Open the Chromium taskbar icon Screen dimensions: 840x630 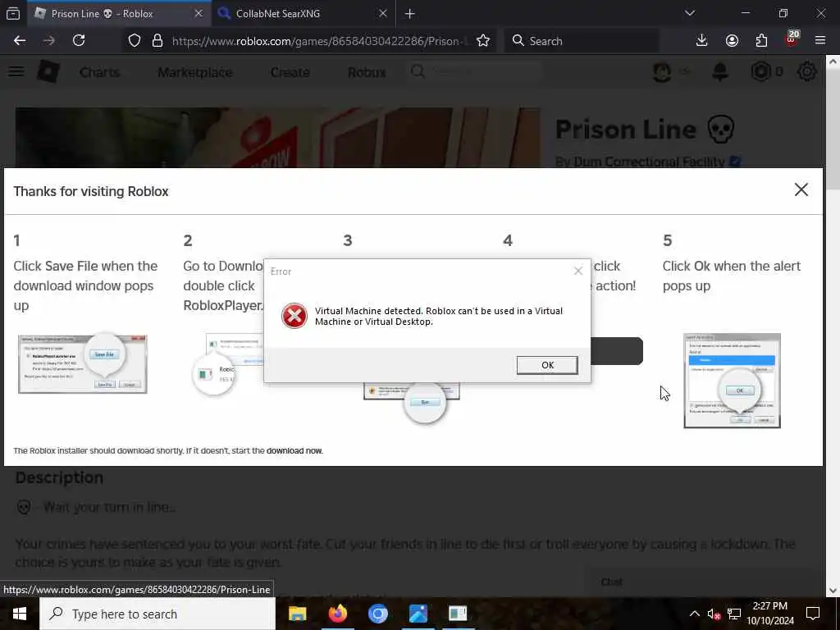tap(377, 614)
